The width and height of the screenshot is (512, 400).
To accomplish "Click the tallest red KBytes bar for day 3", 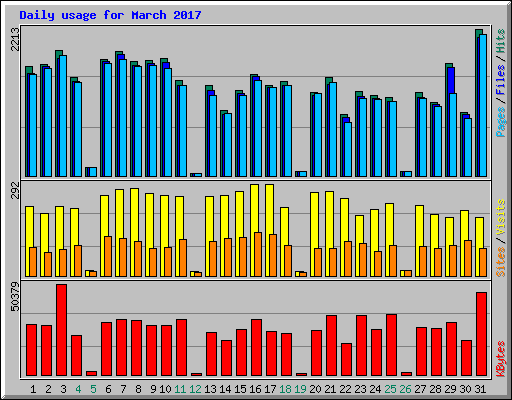I will (x=61, y=330).
